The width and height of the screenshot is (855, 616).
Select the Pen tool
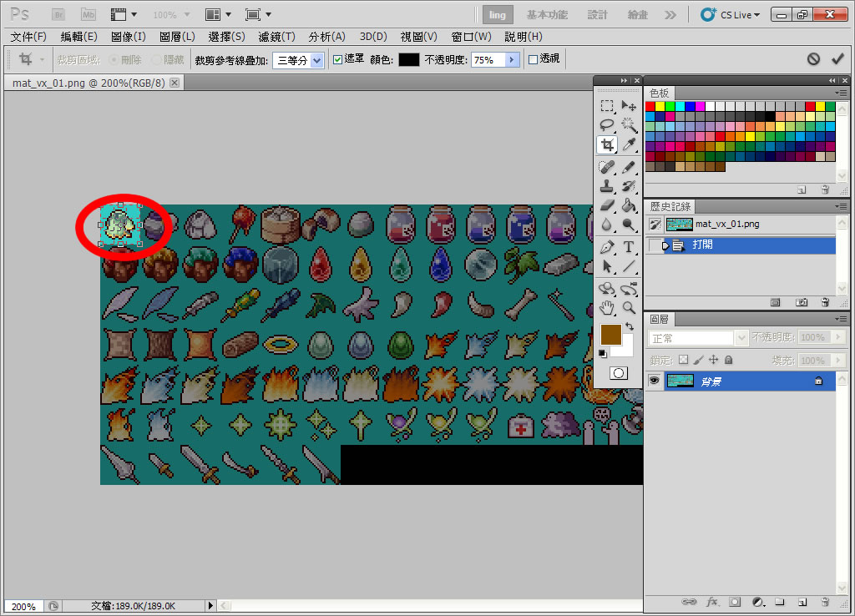tap(607, 247)
